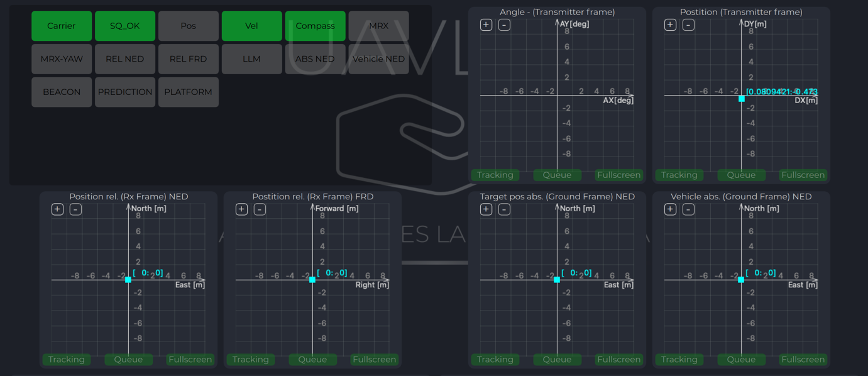Click 'Target pos abs. (Ground Frame) NED' title
The height and width of the screenshot is (376, 868).
point(557,197)
